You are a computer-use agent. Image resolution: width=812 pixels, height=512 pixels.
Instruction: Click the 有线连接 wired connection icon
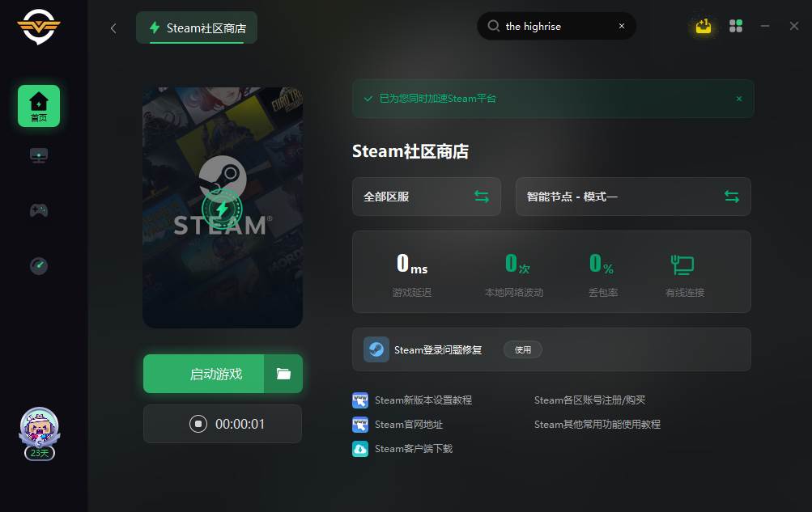click(682, 264)
